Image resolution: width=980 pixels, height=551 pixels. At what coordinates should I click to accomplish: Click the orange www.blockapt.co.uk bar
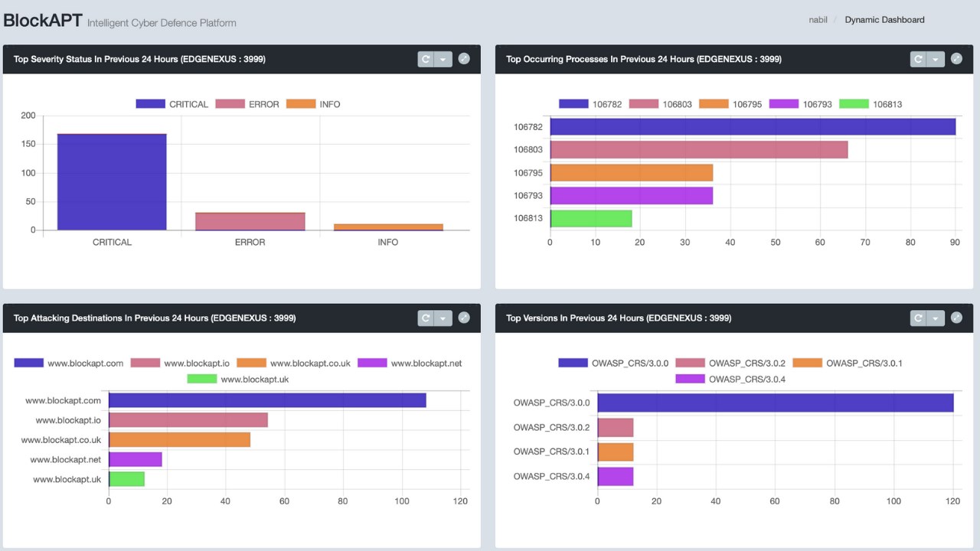pos(179,440)
